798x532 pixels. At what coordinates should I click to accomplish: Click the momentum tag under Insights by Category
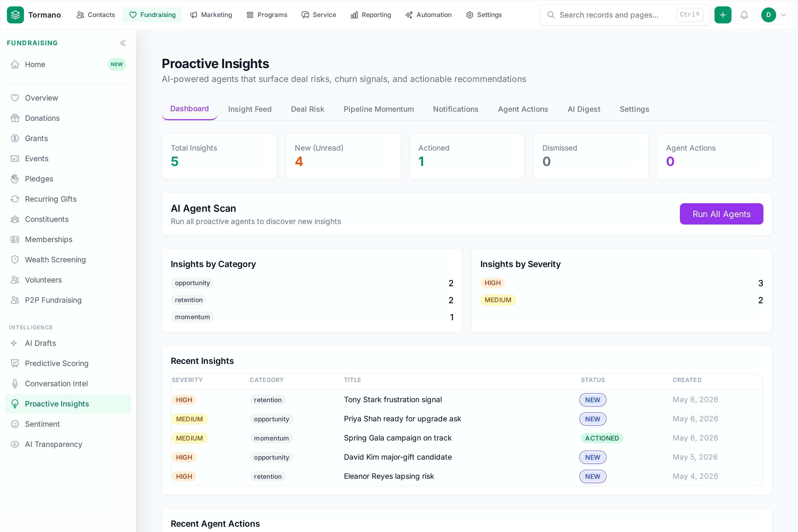[x=192, y=317]
